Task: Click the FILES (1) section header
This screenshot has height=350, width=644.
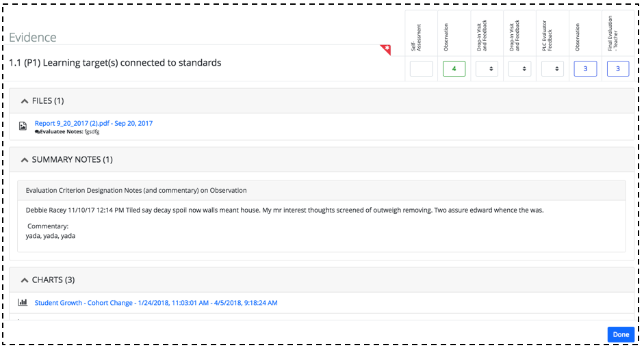Action: click(x=322, y=101)
